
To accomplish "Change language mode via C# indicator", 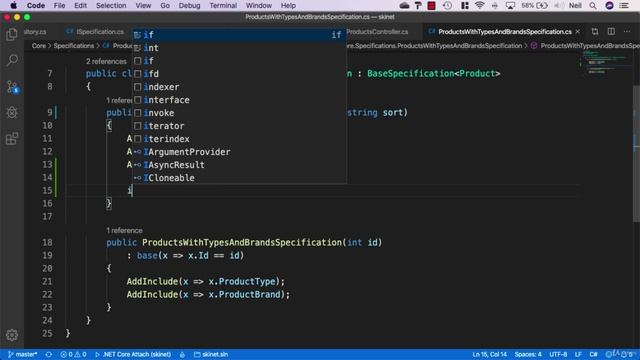I will tap(593, 354).
